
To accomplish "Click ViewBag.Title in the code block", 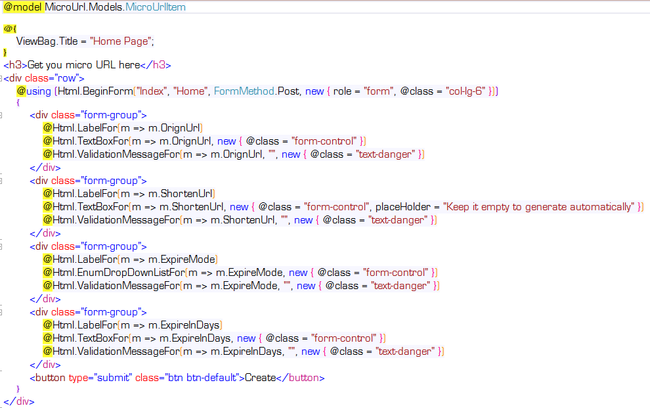I will click(47, 41).
